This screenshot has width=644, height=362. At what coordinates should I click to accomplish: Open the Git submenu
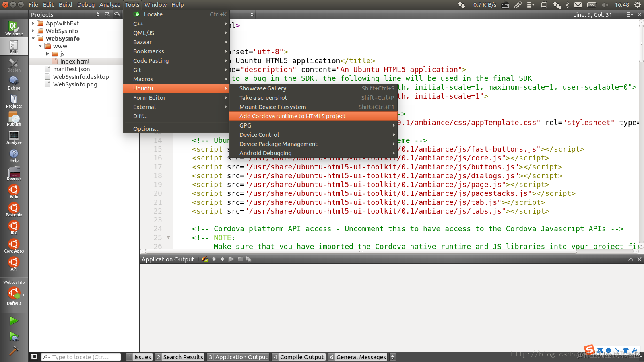point(176,70)
